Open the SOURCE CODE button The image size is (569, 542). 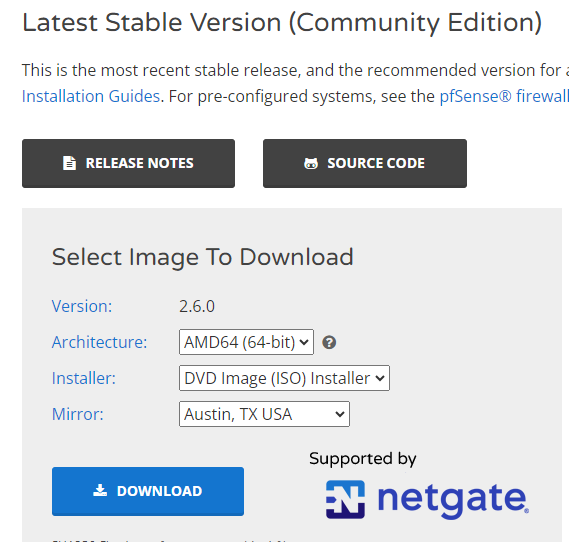click(365, 163)
